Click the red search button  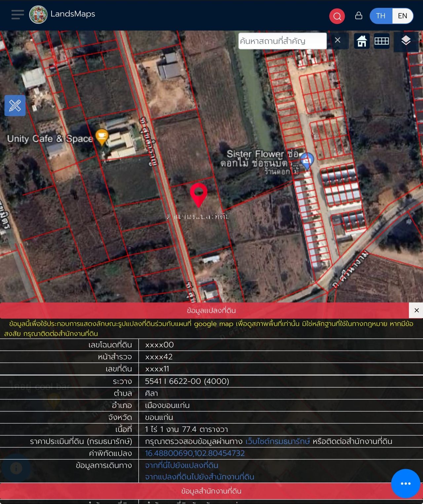[x=337, y=16]
